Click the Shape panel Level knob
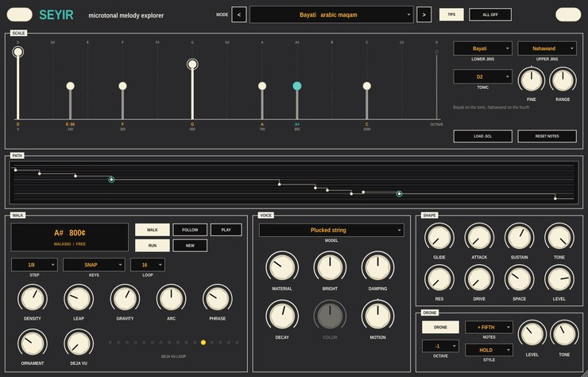The width and height of the screenshot is (588, 377). coord(559,279)
